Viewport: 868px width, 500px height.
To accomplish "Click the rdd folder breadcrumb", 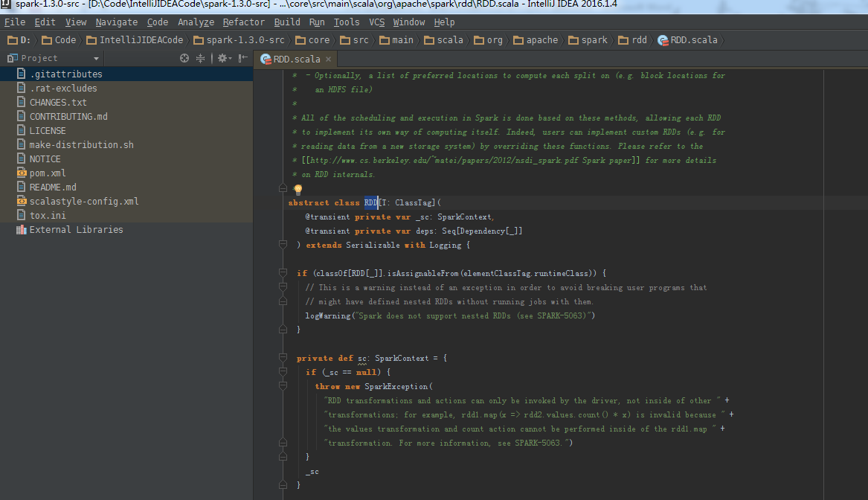I will tap(632, 40).
